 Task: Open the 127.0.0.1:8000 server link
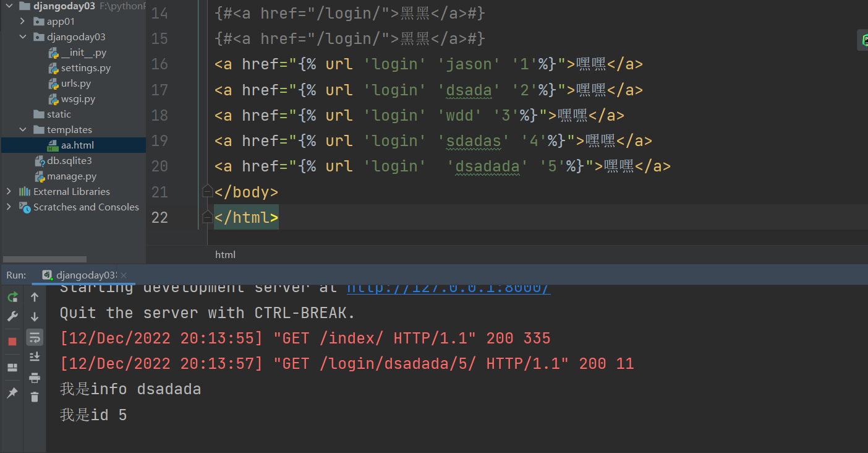(x=448, y=288)
